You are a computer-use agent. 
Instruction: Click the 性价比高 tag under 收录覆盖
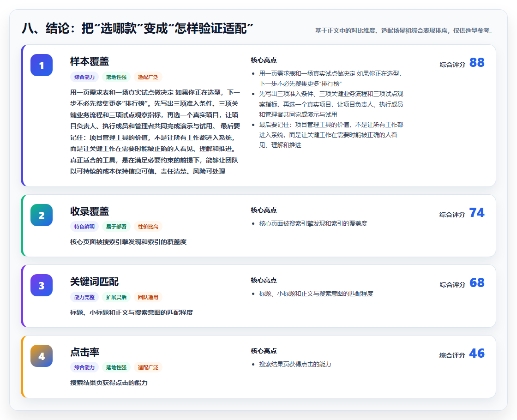point(148,227)
